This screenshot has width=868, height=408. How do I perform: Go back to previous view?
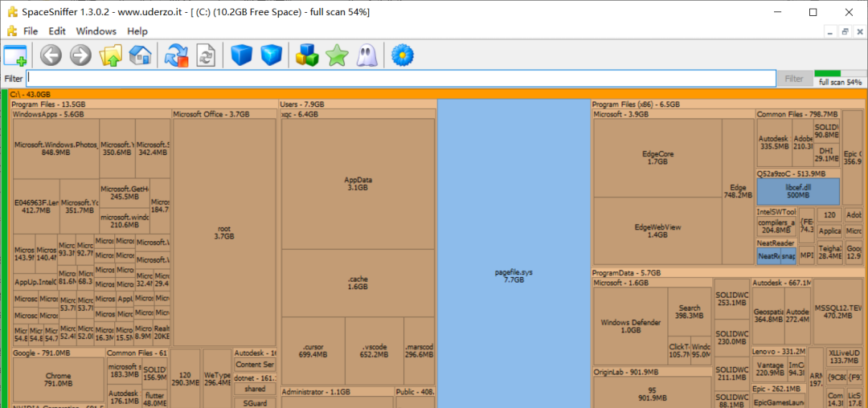click(51, 55)
